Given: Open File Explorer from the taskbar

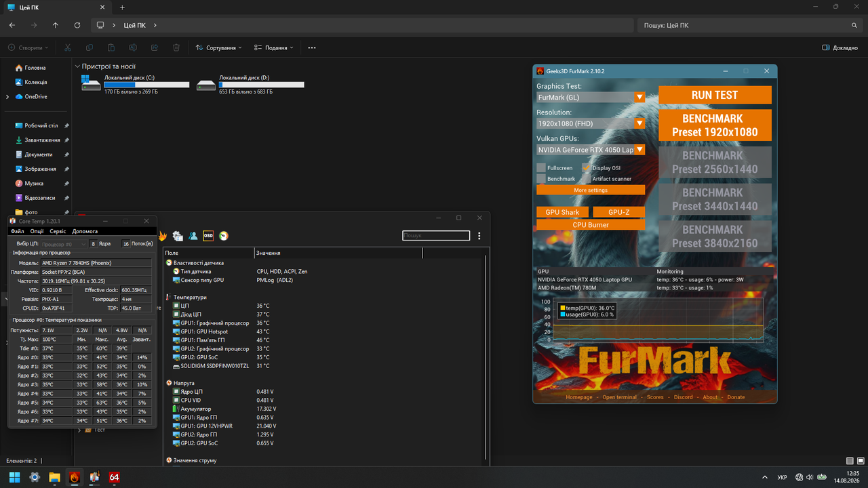Looking at the screenshot, I should [x=54, y=477].
